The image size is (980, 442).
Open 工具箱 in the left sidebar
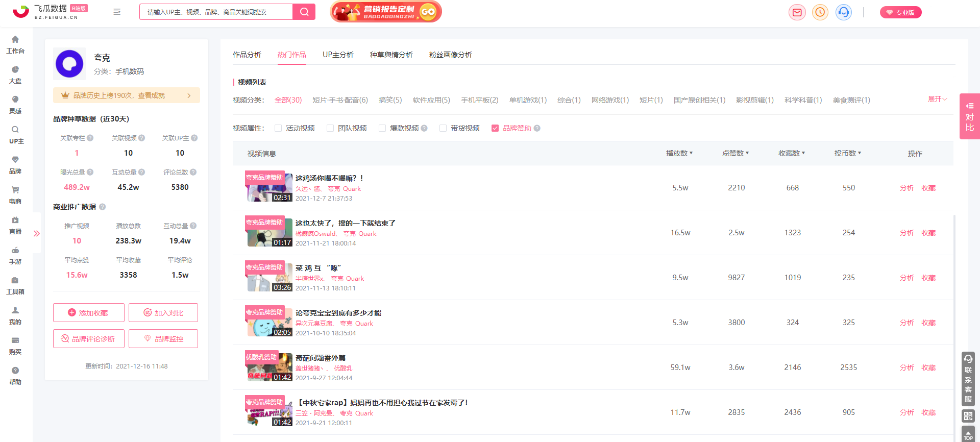tap(15, 285)
